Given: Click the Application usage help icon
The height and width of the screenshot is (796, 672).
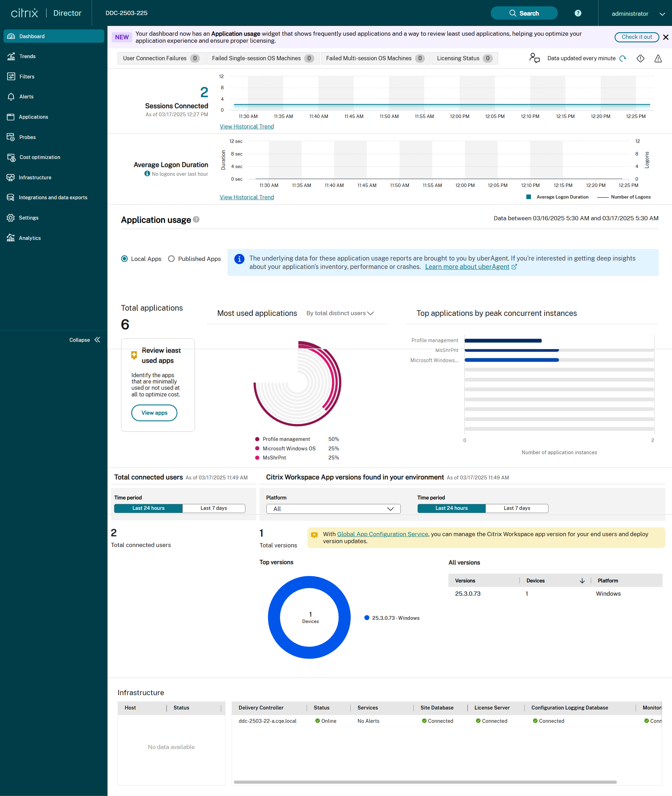Looking at the screenshot, I should 196,220.
